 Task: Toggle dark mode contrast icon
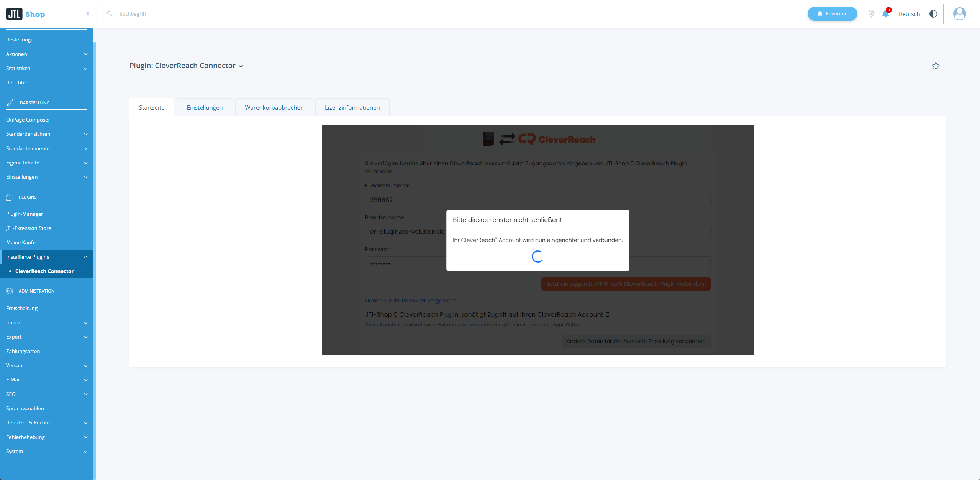pyautogui.click(x=933, y=14)
